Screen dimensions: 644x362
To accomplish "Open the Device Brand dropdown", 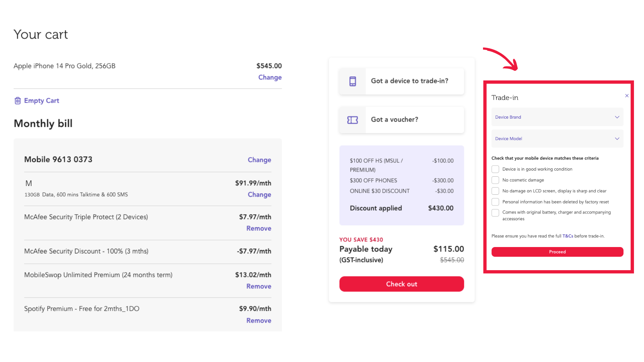I will click(557, 117).
